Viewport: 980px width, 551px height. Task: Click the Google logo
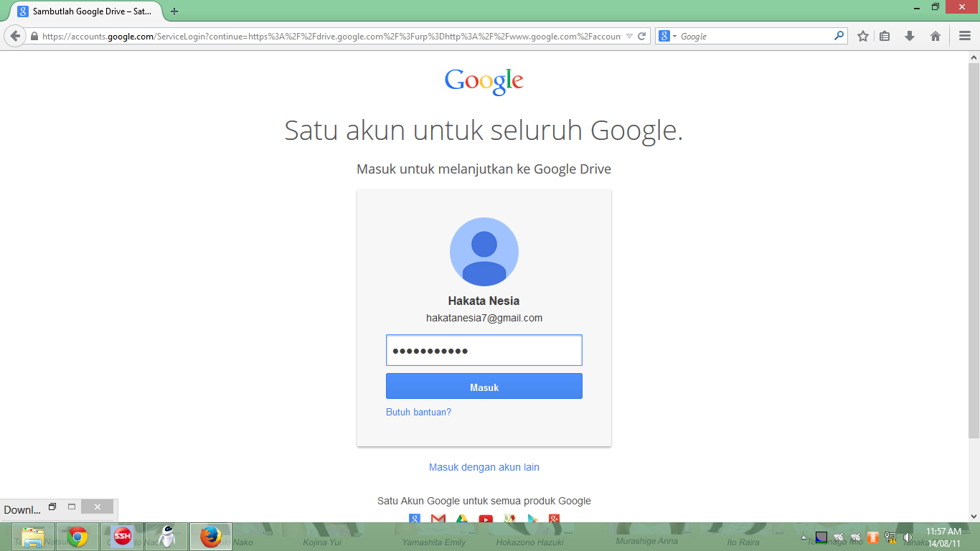click(x=484, y=82)
